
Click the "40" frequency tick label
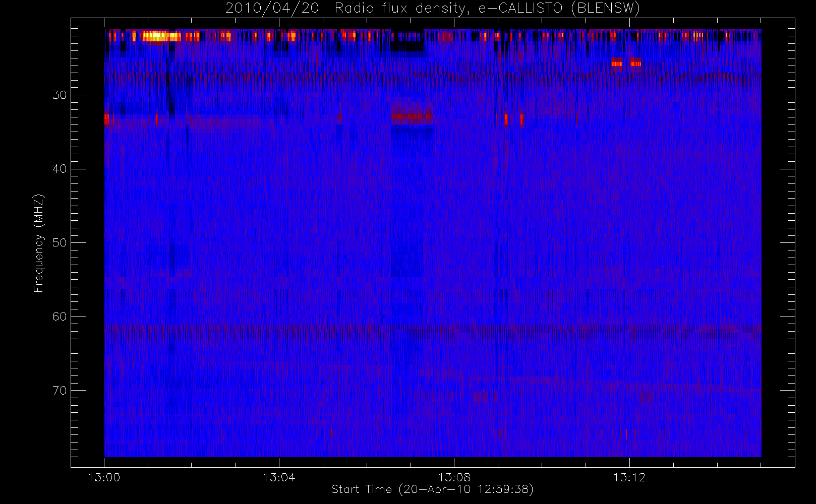60,169
